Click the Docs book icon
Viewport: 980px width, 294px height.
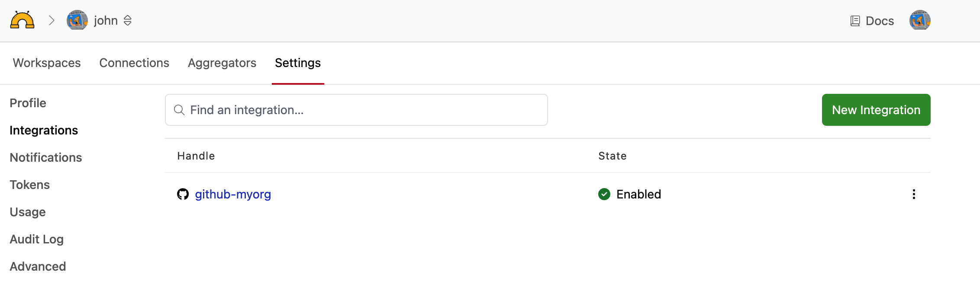[x=855, y=21]
